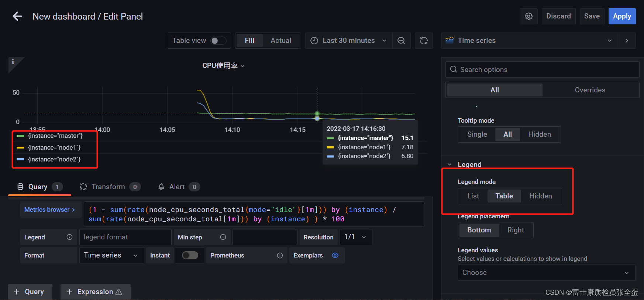The image size is (644, 300).
Task: Click the Discard button
Action: [558, 16]
